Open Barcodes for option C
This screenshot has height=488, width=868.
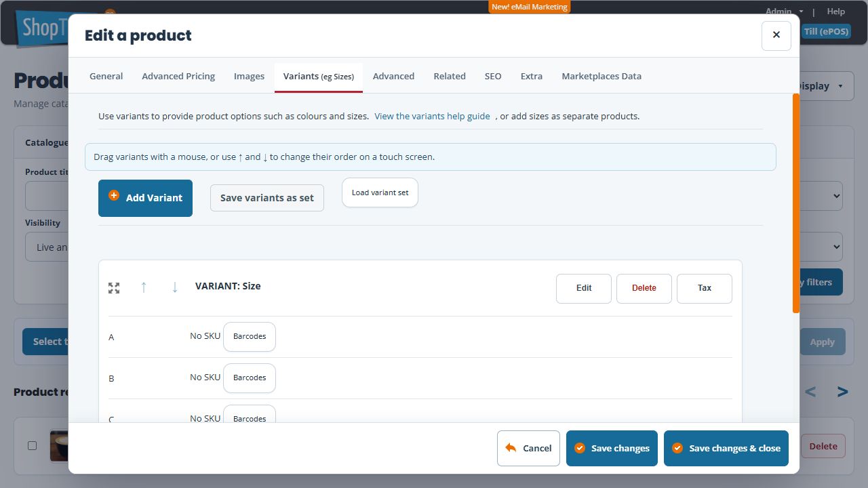coord(250,415)
